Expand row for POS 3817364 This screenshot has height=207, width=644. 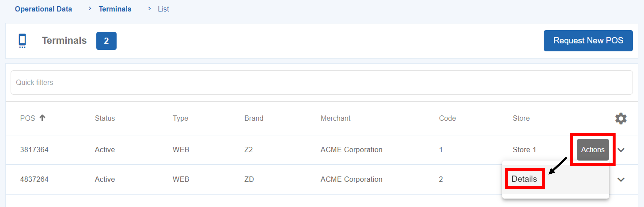coord(621,150)
